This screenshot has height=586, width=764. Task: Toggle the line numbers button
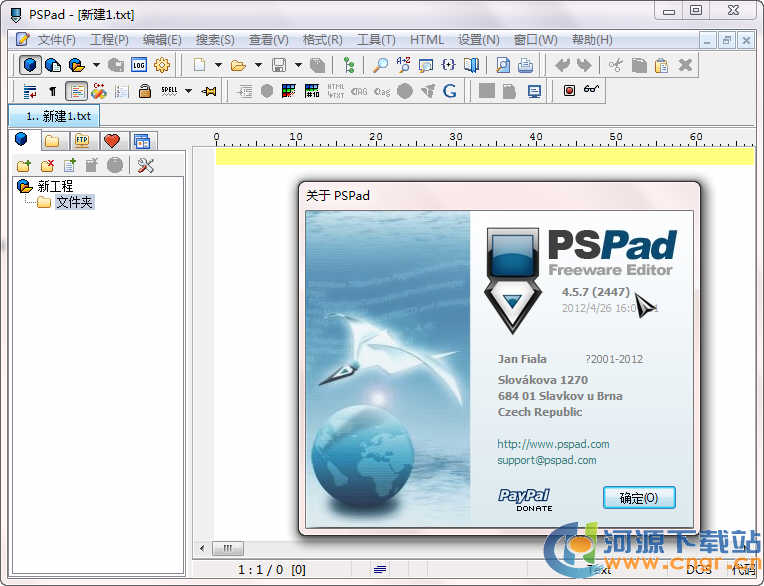[122, 91]
